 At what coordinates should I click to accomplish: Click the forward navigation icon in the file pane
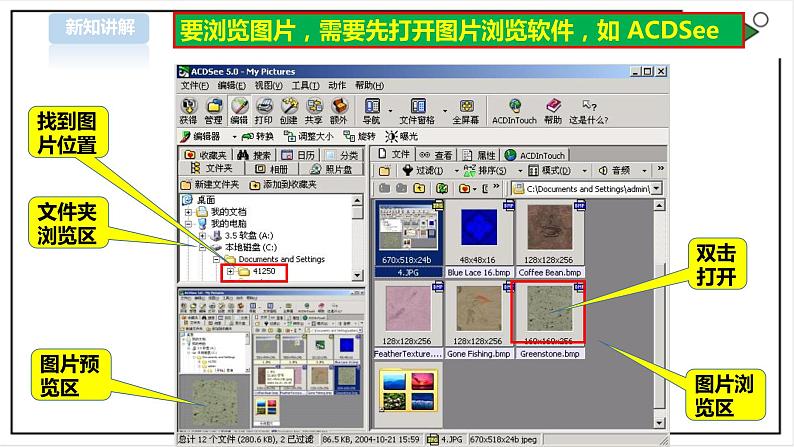(402, 188)
